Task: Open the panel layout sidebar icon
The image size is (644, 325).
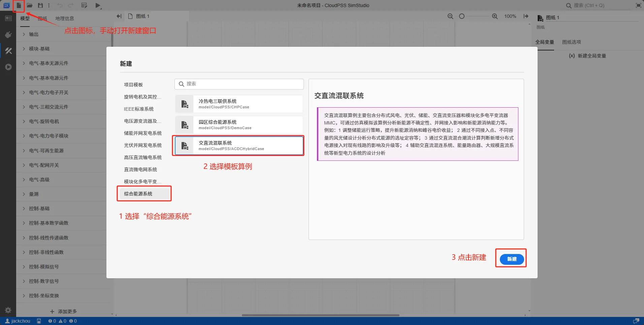Action: click(8, 19)
